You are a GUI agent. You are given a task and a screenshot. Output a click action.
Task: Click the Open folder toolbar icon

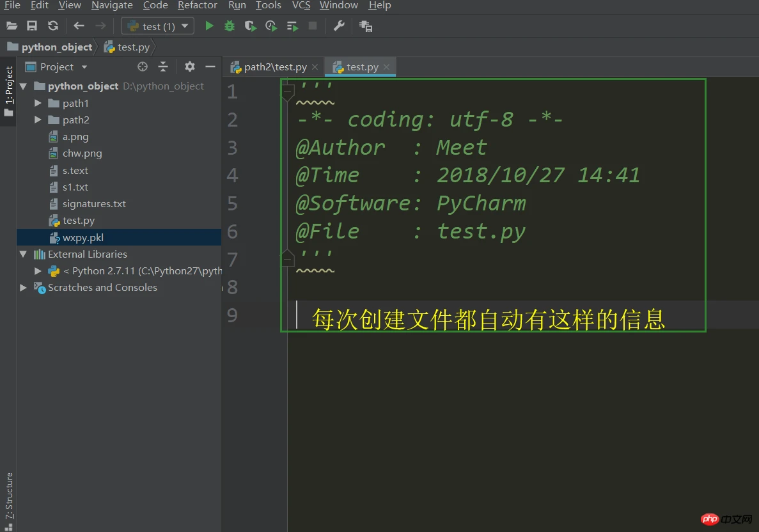[12, 26]
